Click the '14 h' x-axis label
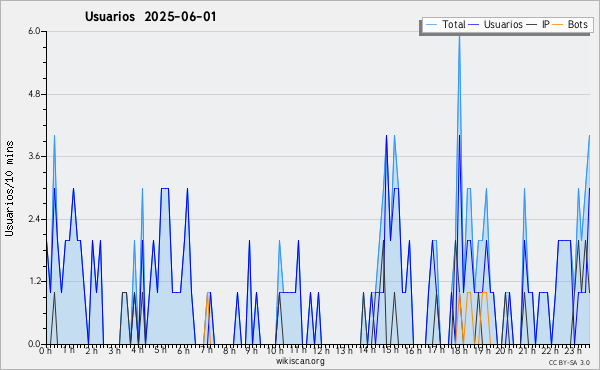The height and width of the screenshot is (370, 600). [x=367, y=350]
